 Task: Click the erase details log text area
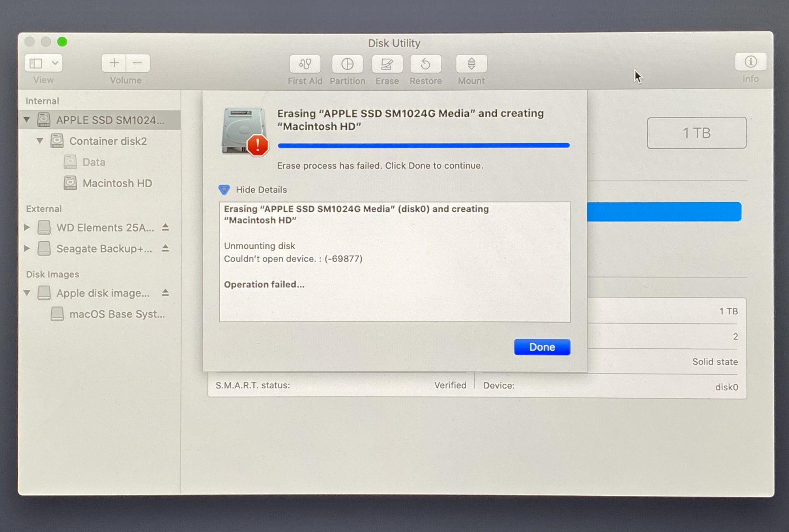[394, 262]
